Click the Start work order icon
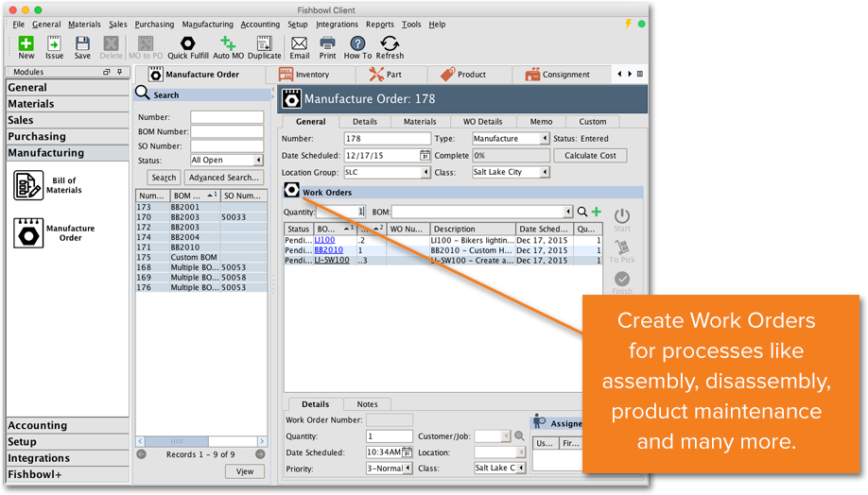Viewport: 868px width, 495px height. pos(621,216)
